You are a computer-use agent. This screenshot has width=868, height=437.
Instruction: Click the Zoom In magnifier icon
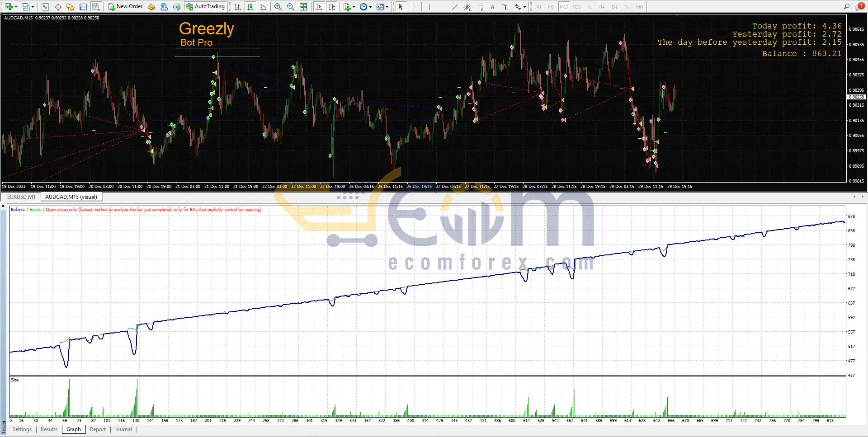(278, 7)
